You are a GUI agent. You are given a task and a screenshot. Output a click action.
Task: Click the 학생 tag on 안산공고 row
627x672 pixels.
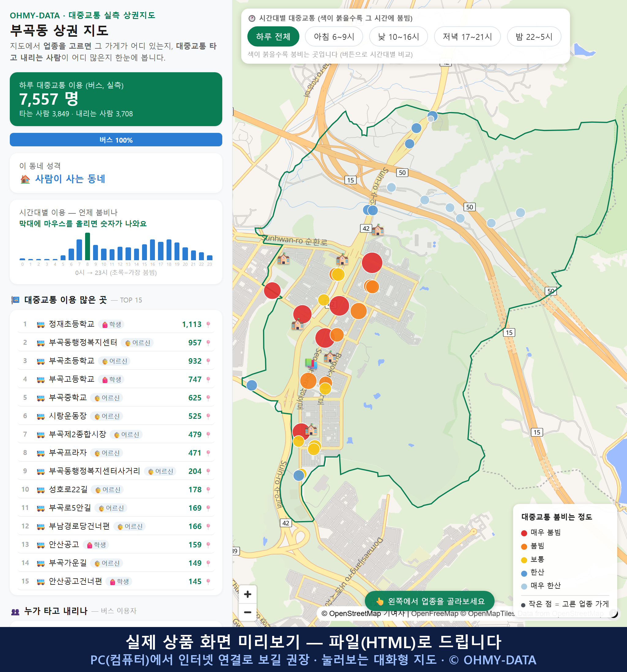click(x=96, y=545)
